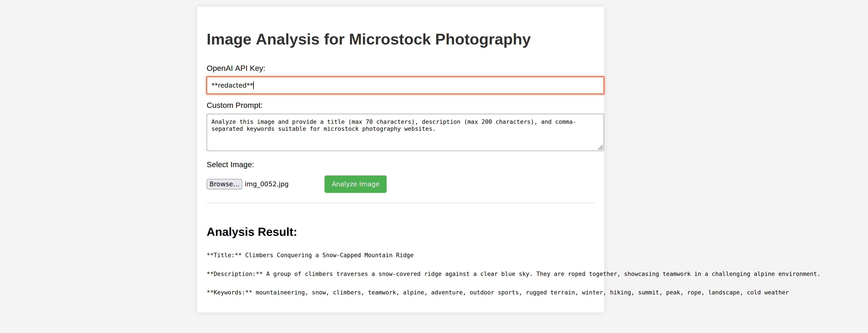Viewport: 868px width, 333px height.
Task: Click the "**Keywords:**" label in the results
Action: 229,293
